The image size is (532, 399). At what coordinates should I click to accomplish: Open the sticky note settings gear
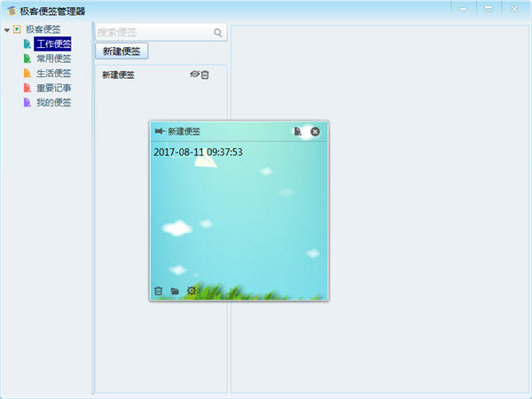pyautogui.click(x=192, y=291)
